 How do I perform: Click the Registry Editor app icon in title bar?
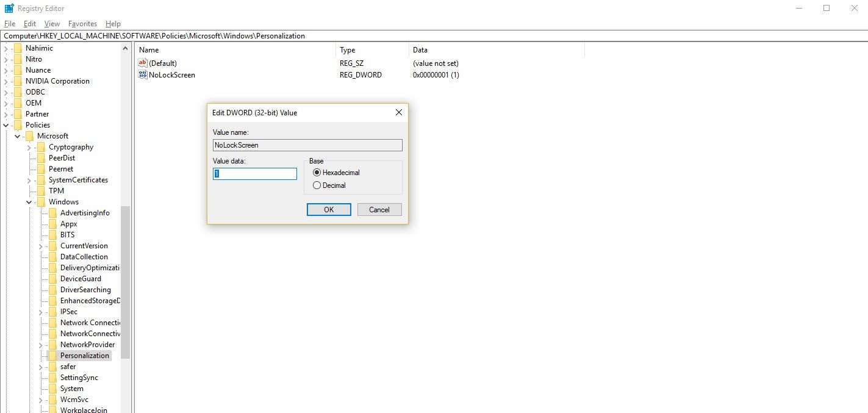pyautogui.click(x=9, y=8)
